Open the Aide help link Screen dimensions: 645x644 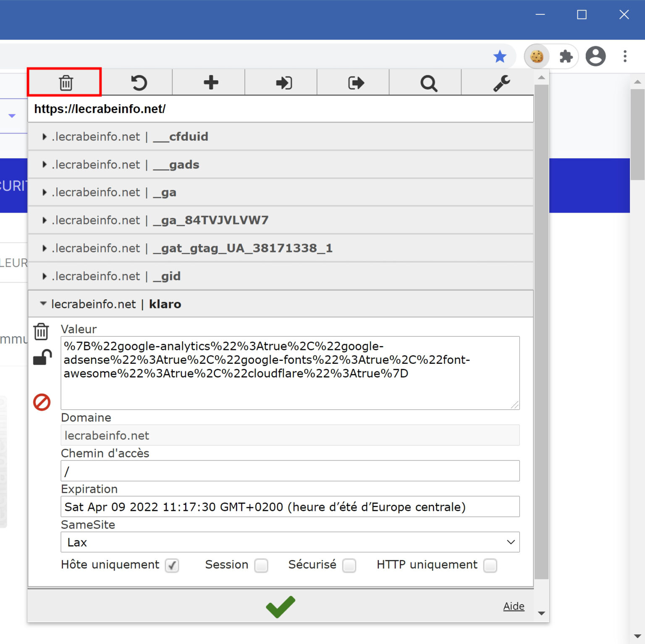pyautogui.click(x=514, y=606)
